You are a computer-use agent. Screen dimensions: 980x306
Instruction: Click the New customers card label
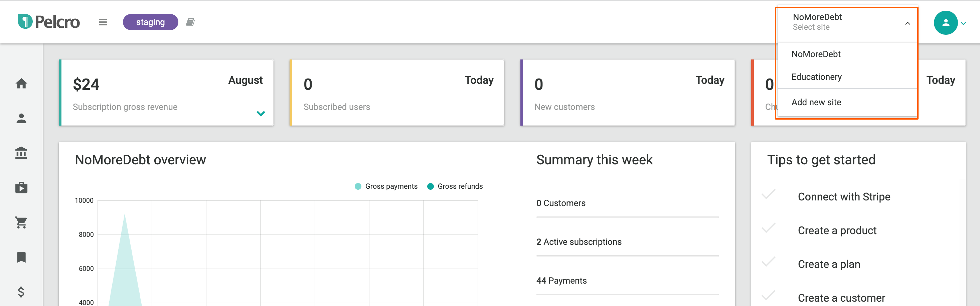564,107
